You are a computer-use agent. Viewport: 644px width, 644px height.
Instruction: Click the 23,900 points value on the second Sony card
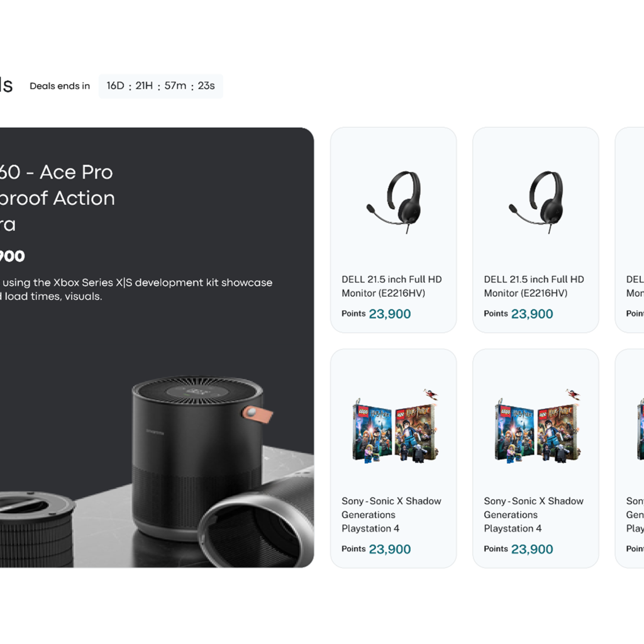[531, 549]
